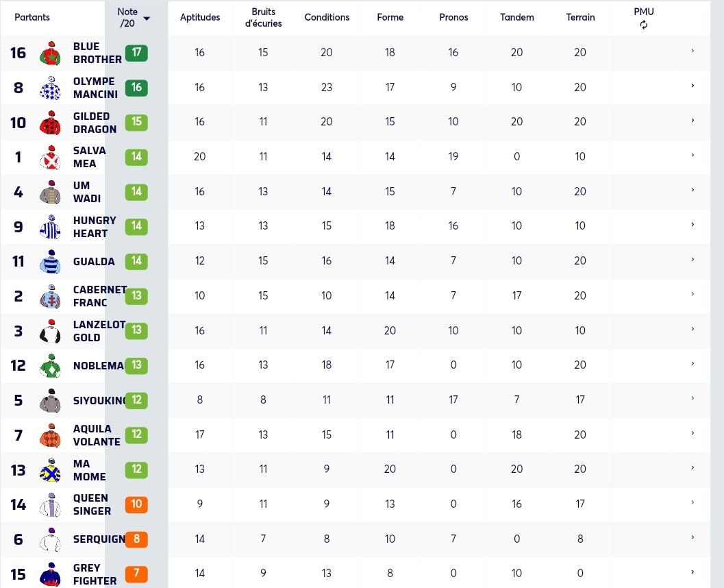The width and height of the screenshot is (724, 588).
Task: Expand the Gilded Dragon row chevron
Action: coord(692,121)
